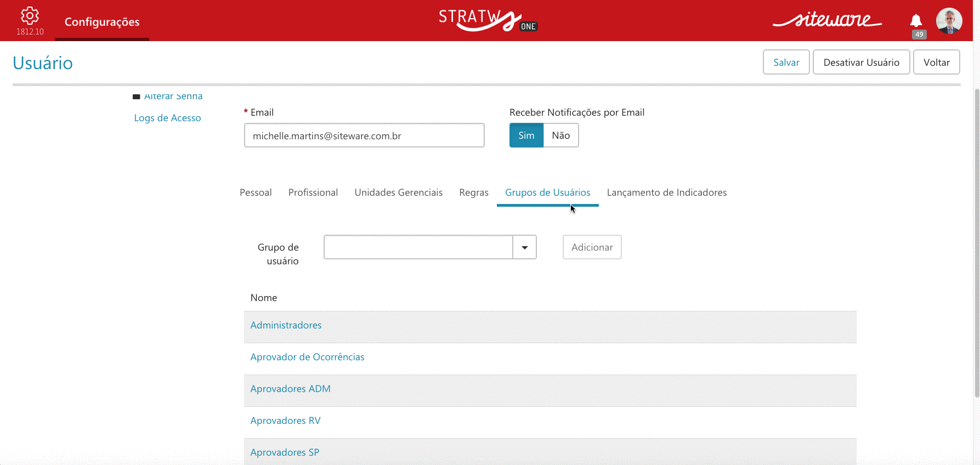
Task: Click the Salvar button
Action: (786, 62)
